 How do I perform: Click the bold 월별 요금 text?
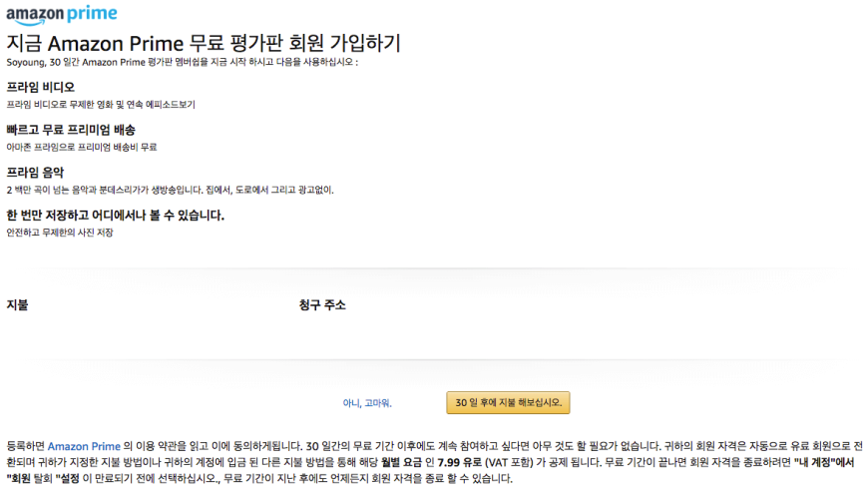point(401,462)
